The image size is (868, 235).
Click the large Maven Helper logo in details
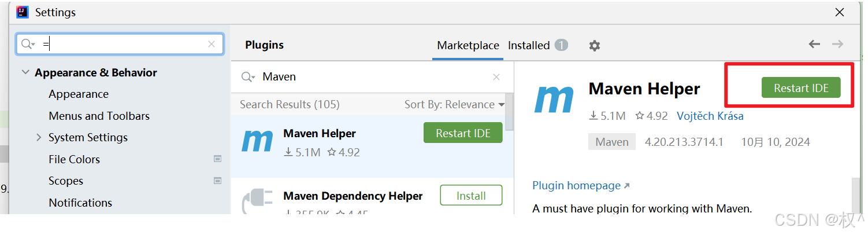(554, 99)
